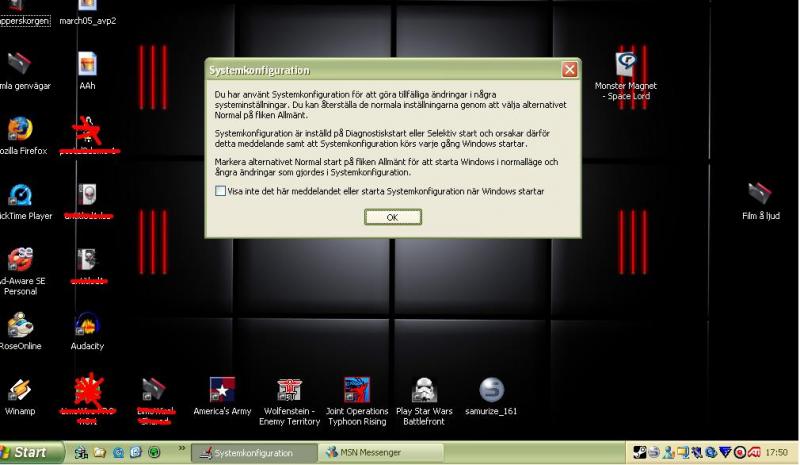This screenshot has width=800, height=465.
Task: Tick the 'Visa inte det här meddelandet' checkbox
Action: click(x=220, y=191)
